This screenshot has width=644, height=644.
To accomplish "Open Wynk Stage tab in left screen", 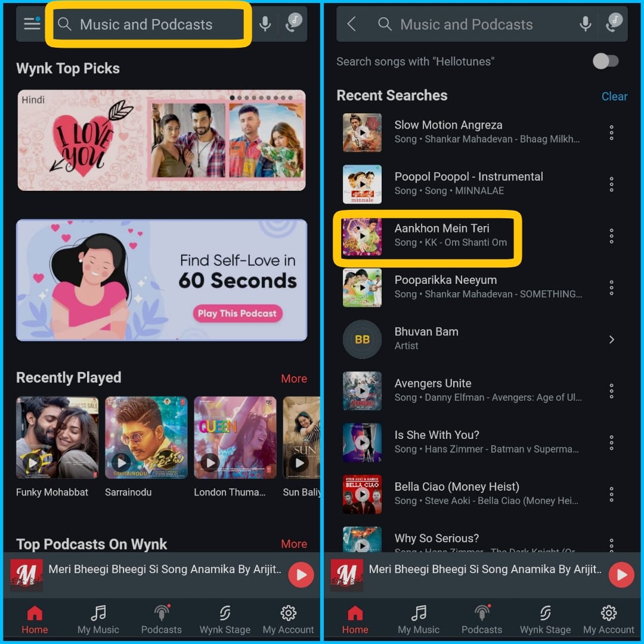I will [x=225, y=620].
